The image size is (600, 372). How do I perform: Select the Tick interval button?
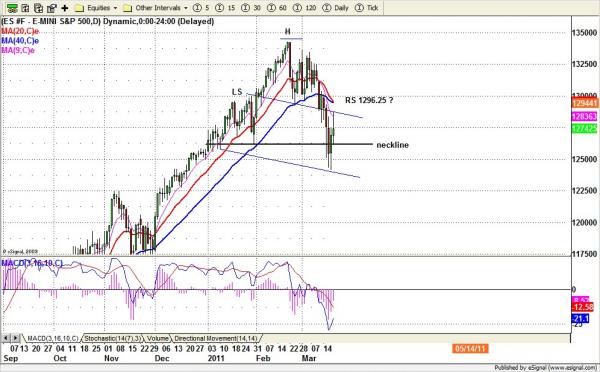pos(367,8)
